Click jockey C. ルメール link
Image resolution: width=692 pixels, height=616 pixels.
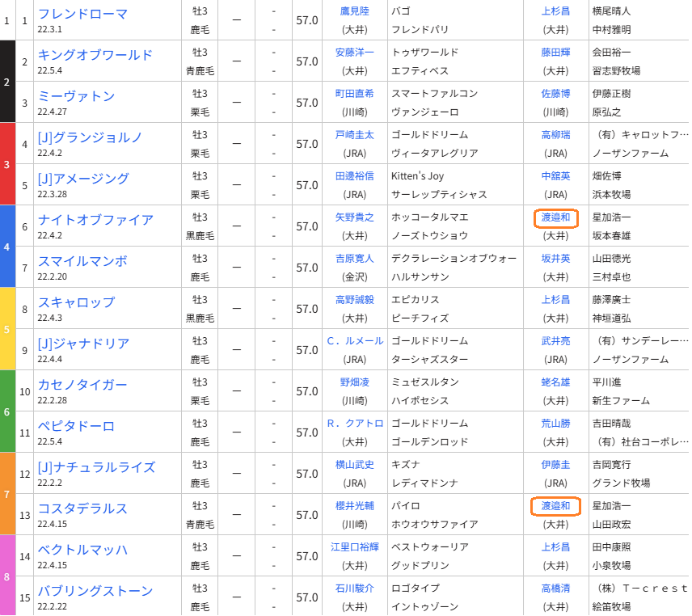tap(355, 340)
